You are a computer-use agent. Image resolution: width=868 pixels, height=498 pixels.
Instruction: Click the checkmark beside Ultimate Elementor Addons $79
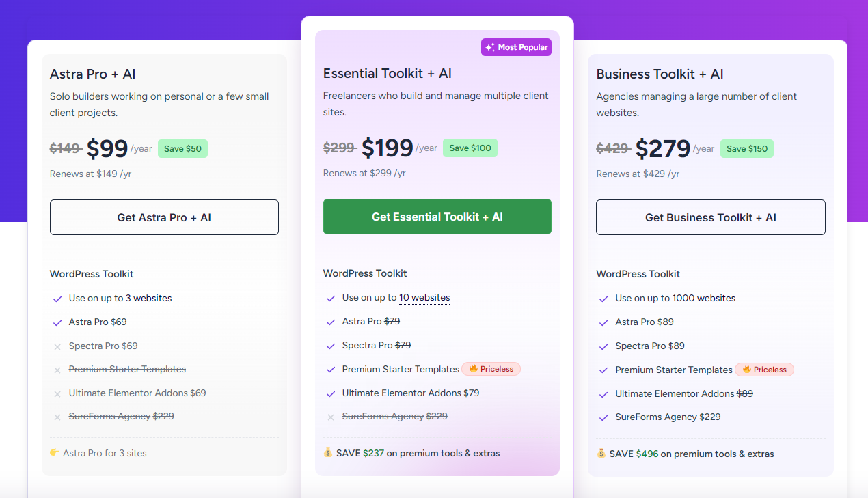[331, 393]
